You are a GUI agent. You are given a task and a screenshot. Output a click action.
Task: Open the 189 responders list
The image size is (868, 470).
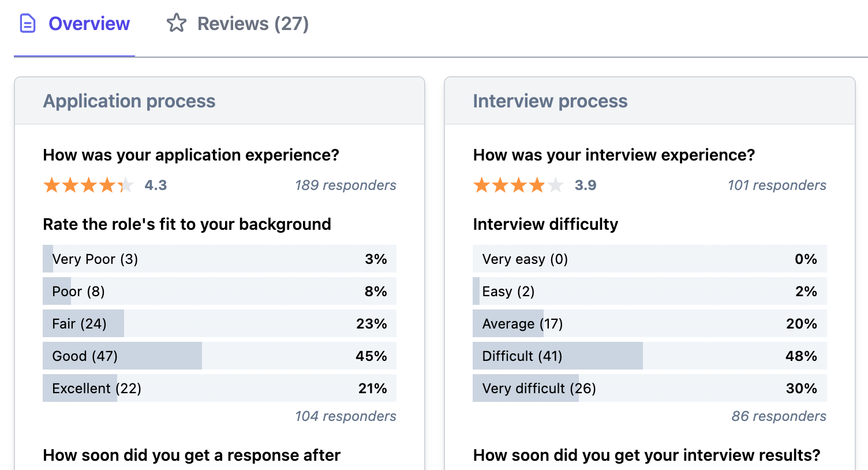tap(345, 185)
